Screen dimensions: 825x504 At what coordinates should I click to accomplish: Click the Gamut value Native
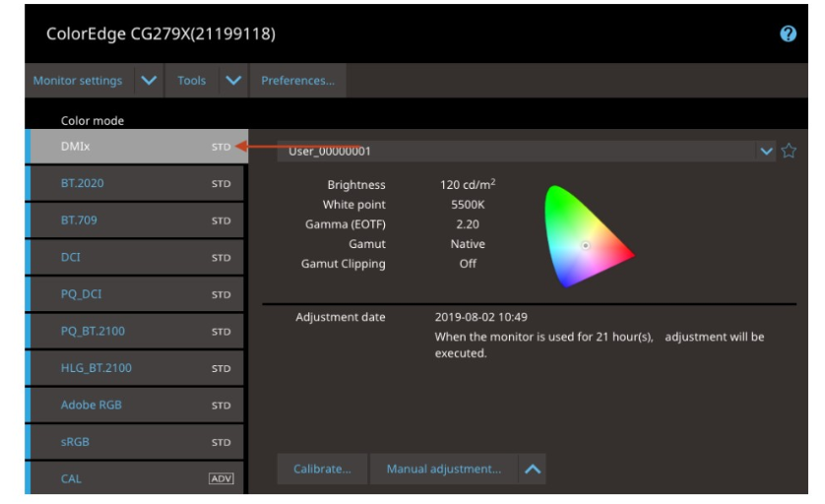468,243
